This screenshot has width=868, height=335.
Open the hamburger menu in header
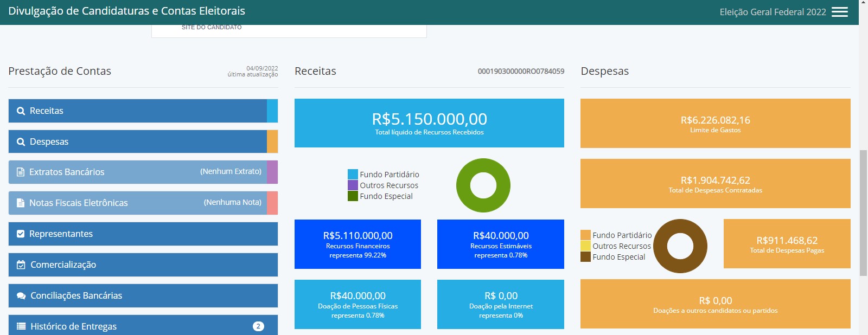839,12
